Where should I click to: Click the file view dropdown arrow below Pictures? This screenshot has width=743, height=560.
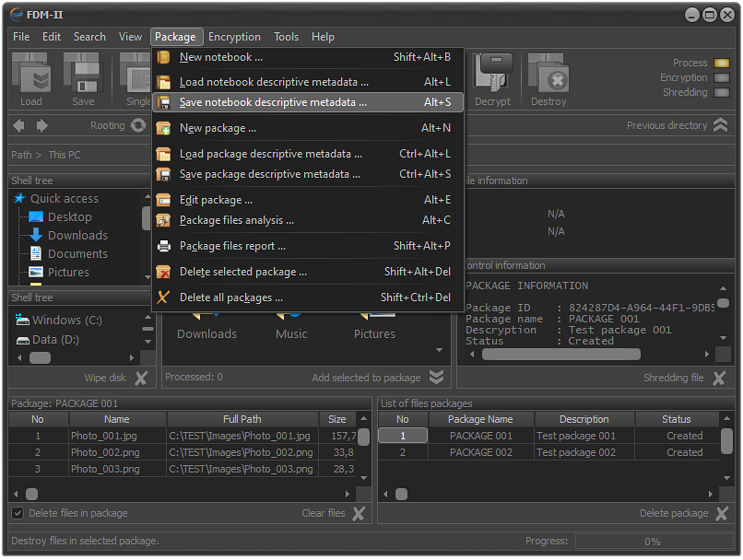tap(440, 350)
